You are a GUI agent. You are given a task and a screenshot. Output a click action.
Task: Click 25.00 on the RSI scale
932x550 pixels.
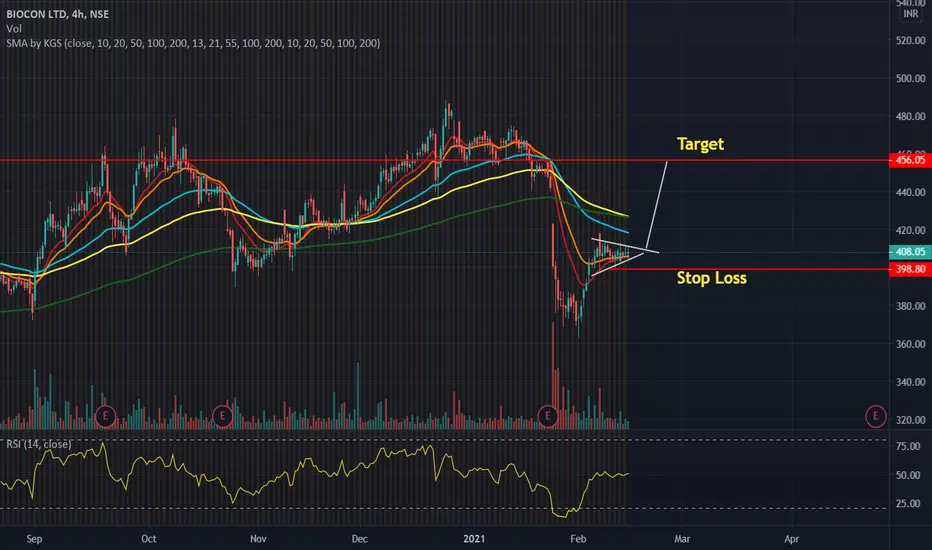click(x=908, y=504)
